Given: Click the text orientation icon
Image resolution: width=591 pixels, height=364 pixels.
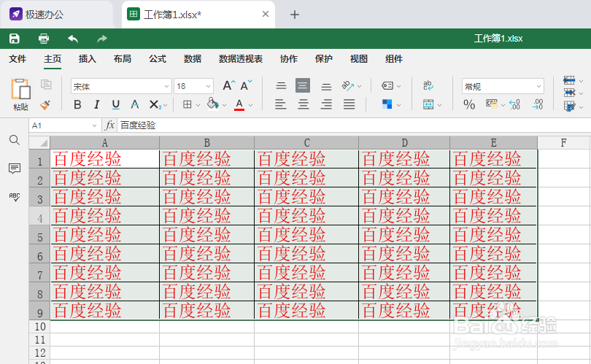Looking at the screenshot, I should (x=348, y=86).
